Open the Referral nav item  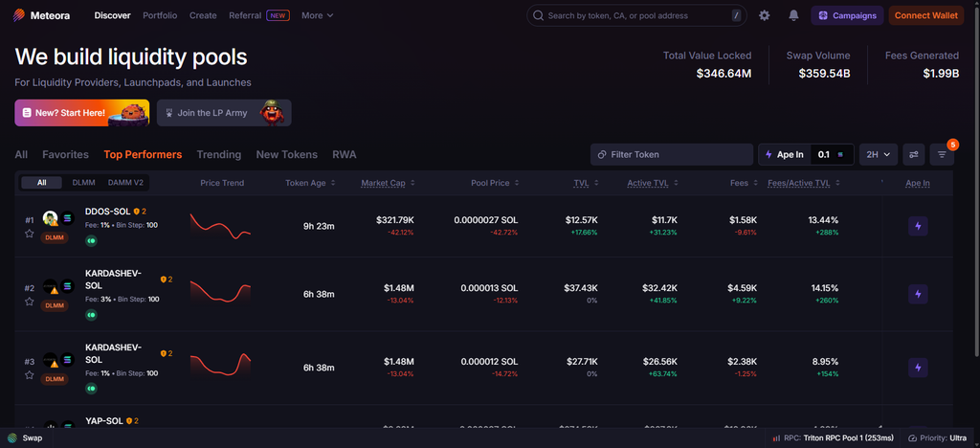click(x=258, y=15)
